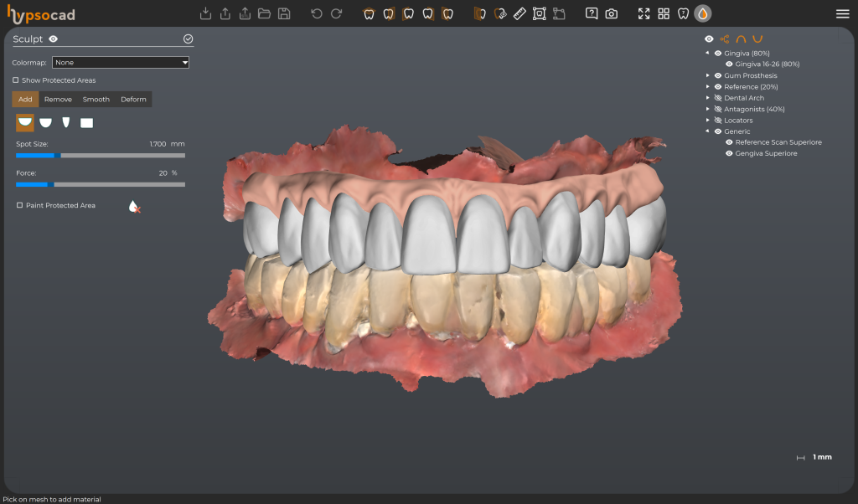This screenshot has width=858, height=504.
Task: Enable the Show Protected Areas checkbox
Action: point(16,80)
